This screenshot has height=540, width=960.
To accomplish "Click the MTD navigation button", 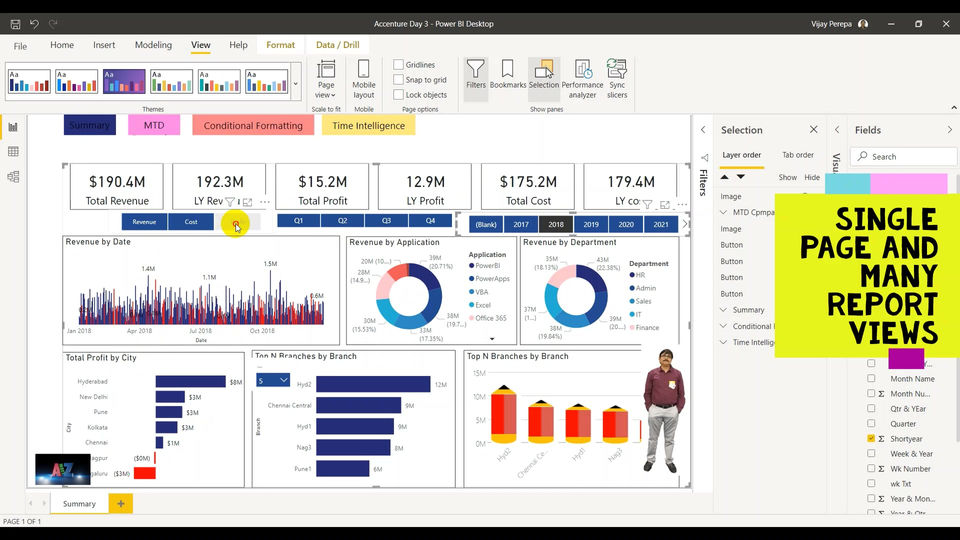I will click(x=154, y=125).
